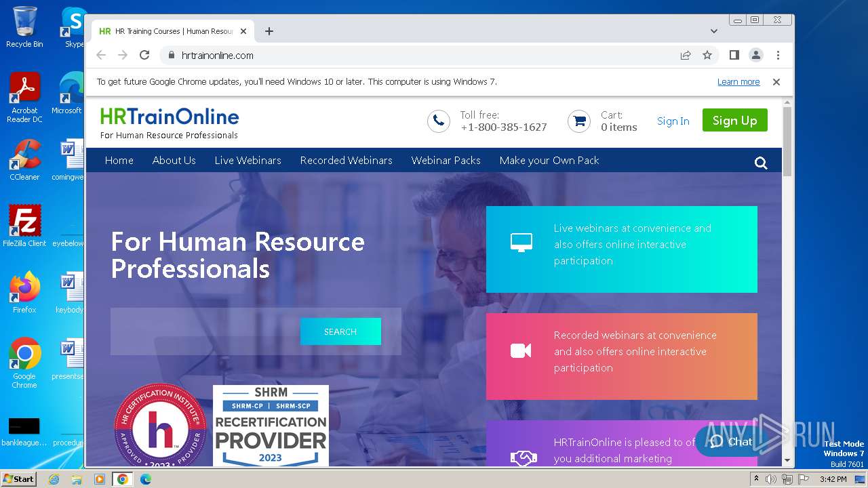The image size is (868, 488).
Task: Open the Edge taskbar icon
Action: point(145,479)
